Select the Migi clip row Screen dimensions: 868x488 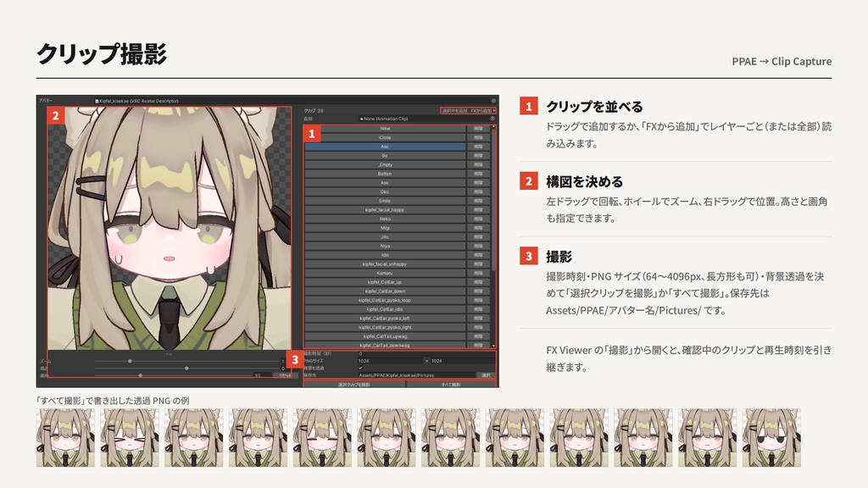tap(386, 227)
